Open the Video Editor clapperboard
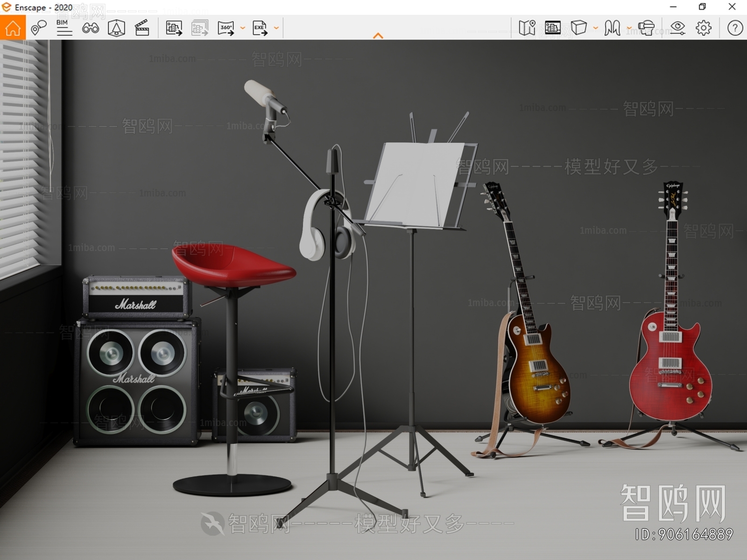The image size is (747, 560). coord(142,28)
